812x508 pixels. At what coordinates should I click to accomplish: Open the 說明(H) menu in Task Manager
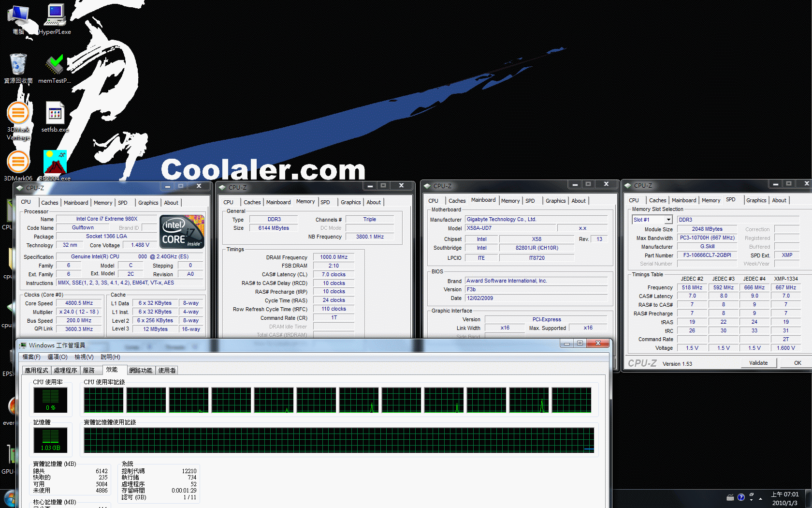[x=110, y=357]
